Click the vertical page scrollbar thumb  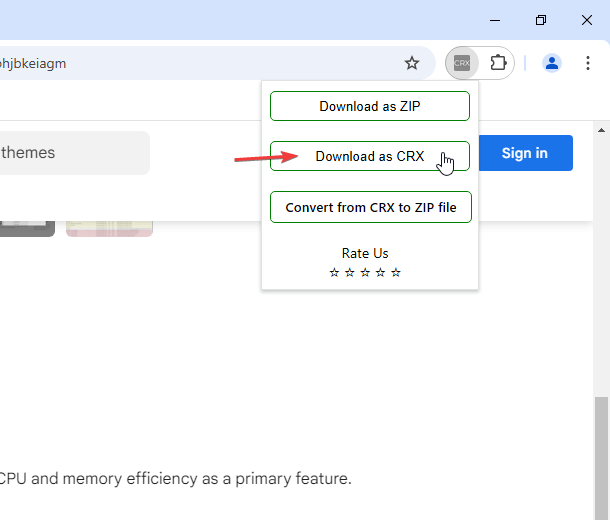(x=600, y=455)
